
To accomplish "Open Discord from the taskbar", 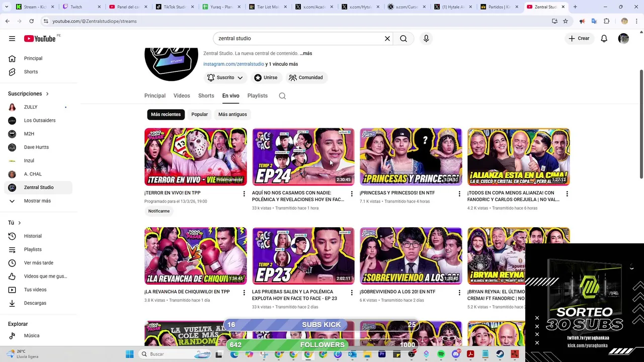I will coord(456,354).
